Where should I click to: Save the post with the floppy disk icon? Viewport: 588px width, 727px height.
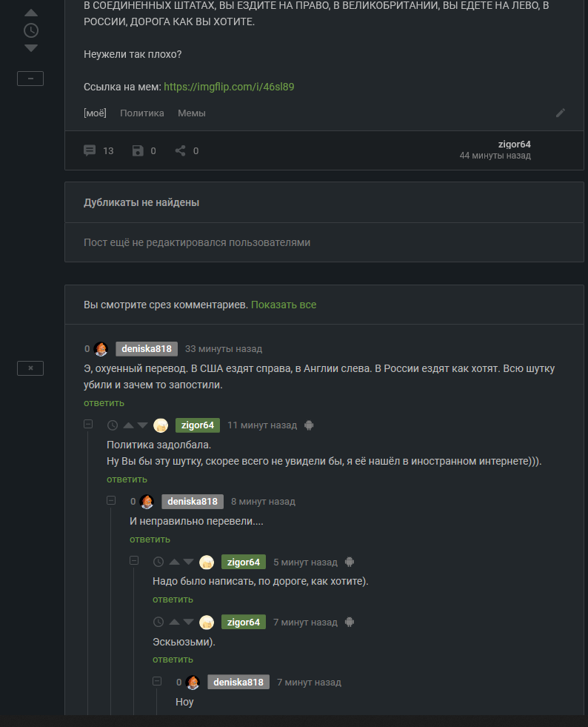tap(138, 150)
